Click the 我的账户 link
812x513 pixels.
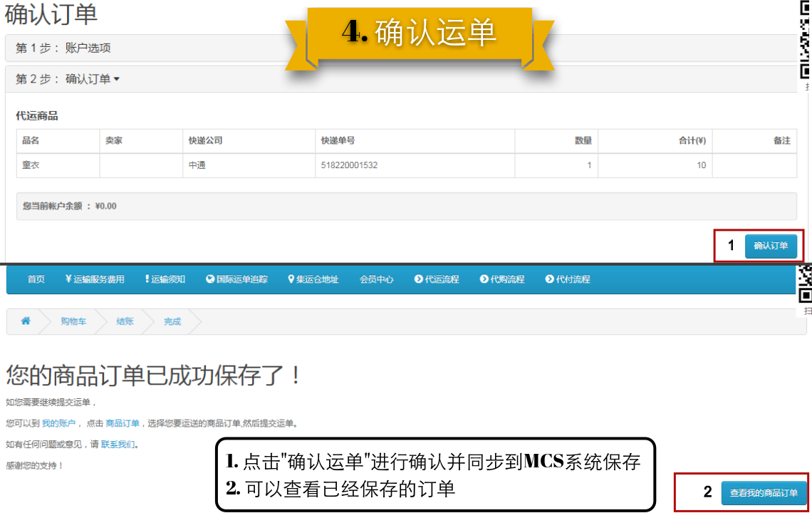(58, 423)
